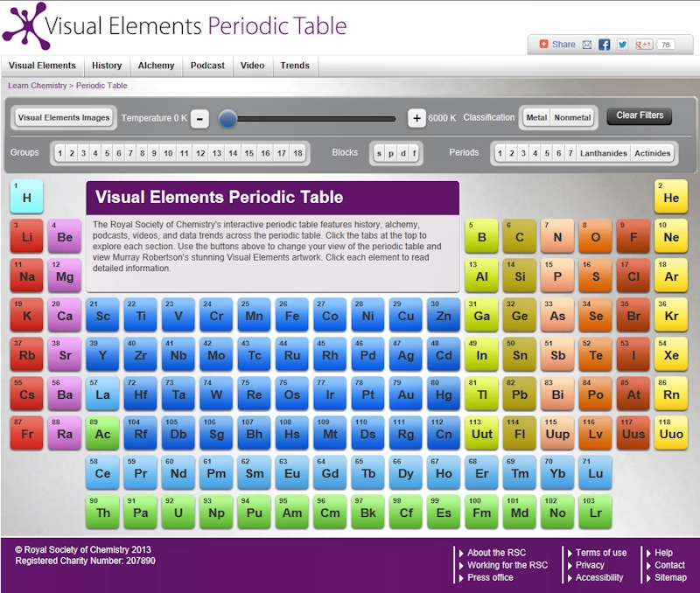Image resolution: width=700 pixels, height=593 pixels.
Task: Select the Iron (Fe) element tile
Action: click(292, 315)
